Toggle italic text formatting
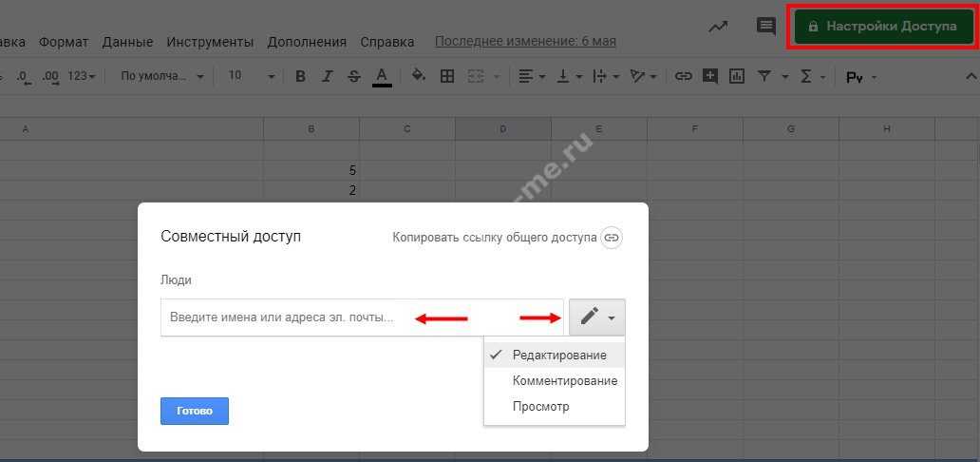Image resolution: width=980 pixels, height=462 pixels. click(x=328, y=76)
